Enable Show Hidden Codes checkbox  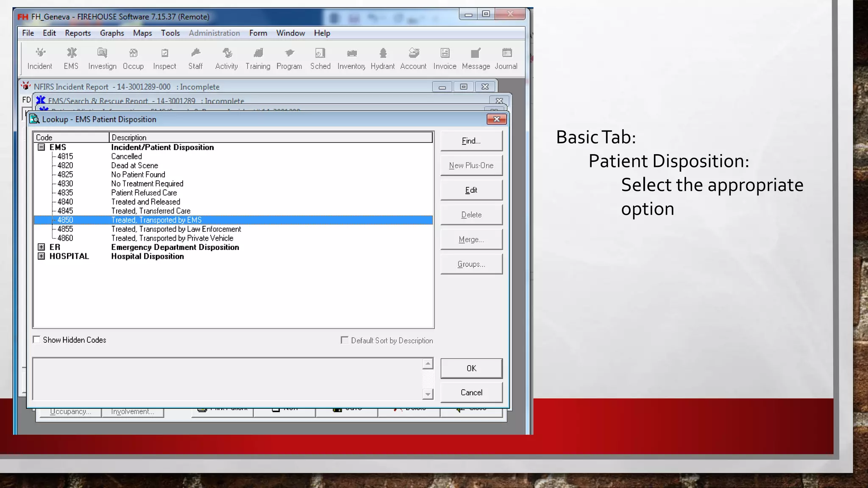[37, 340]
